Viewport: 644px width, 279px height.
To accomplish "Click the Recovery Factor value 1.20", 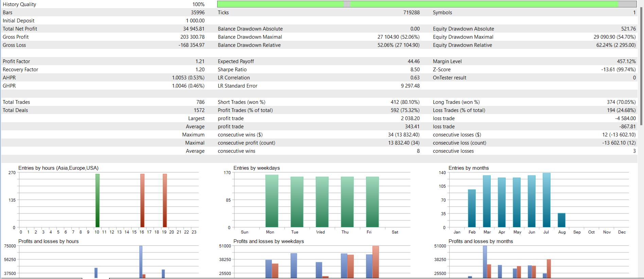I will pyautogui.click(x=200, y=70).
